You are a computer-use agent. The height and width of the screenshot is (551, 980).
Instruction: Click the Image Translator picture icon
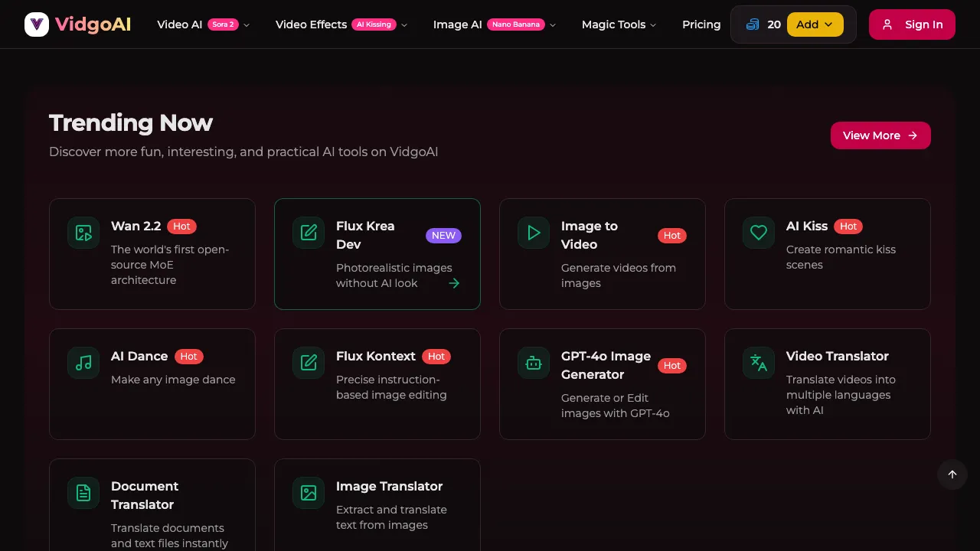(x=308, y=493)
